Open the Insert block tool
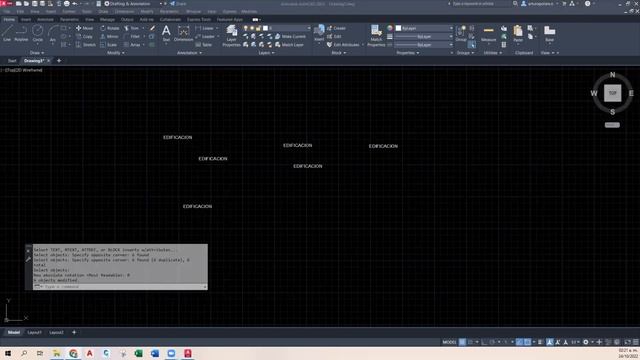The height and width of the screenshot is (360, 640). [x=319, y=33]
